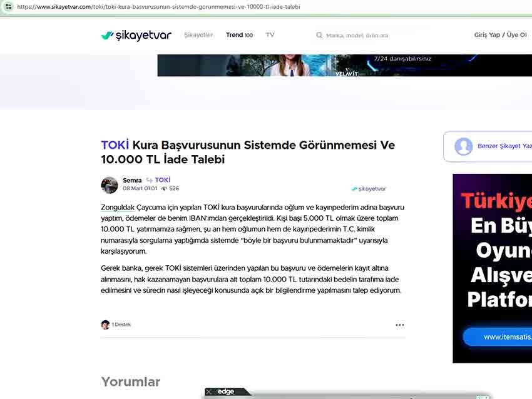This screenshot has width=532, height=399.
Task: Click the view count eye icon
Action: (x=164, y=188)
